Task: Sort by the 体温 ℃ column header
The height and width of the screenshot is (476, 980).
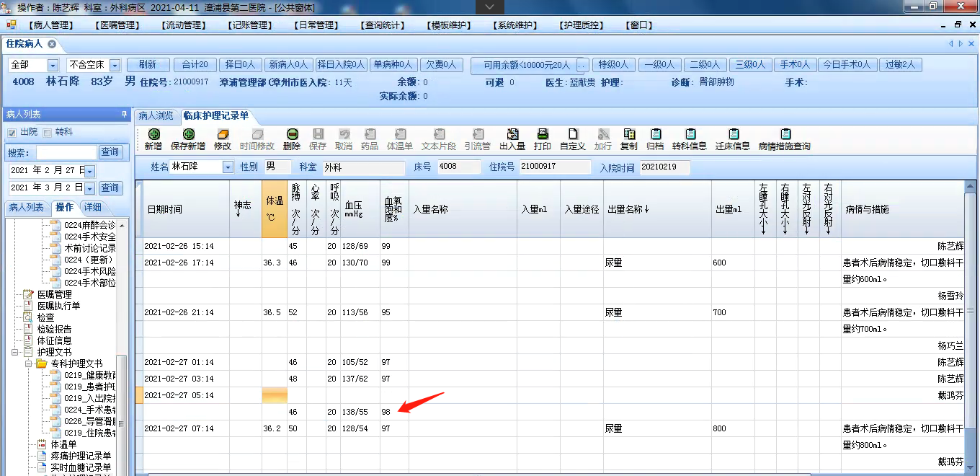Action: click(275, 208)
